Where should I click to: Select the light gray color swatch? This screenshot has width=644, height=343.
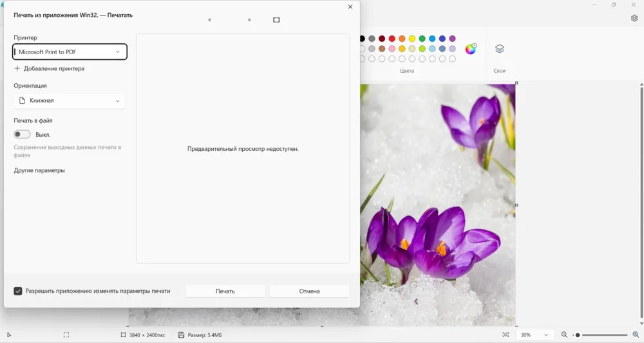pos(372,48)
